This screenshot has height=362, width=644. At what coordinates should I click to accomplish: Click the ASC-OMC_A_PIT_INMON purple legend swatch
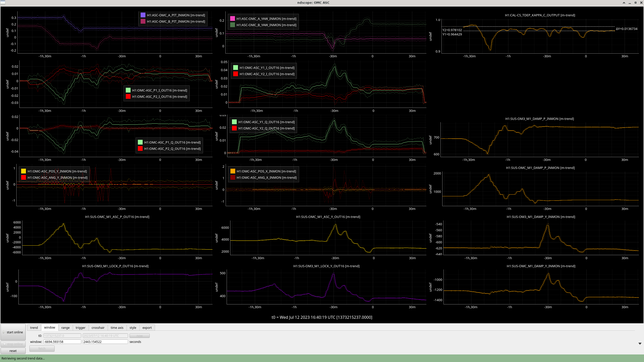pos(143,15)
